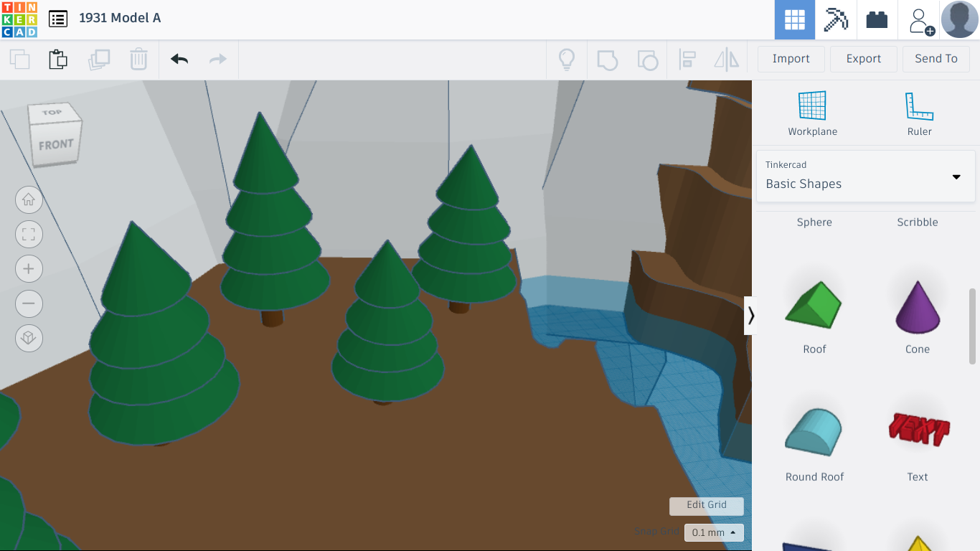
Task: Open the Blocks pickaxe mode
Action: click(836, 19)
